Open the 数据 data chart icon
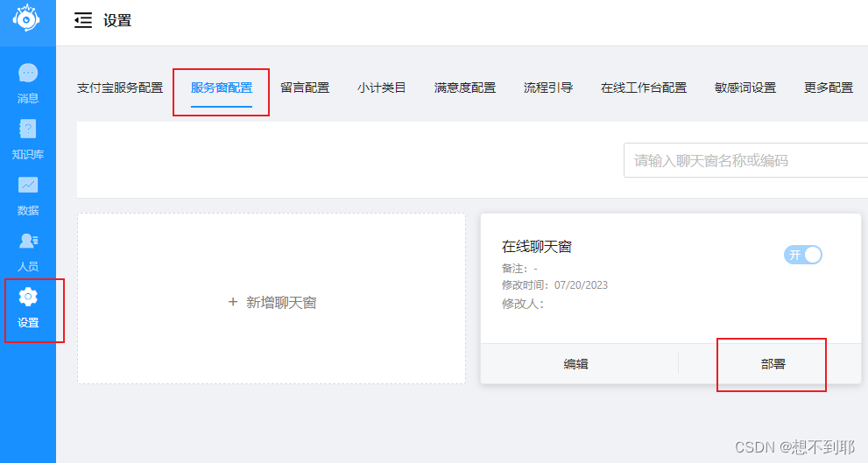The width and height of the screenshot is (868, 463). (x=28, y=185)
